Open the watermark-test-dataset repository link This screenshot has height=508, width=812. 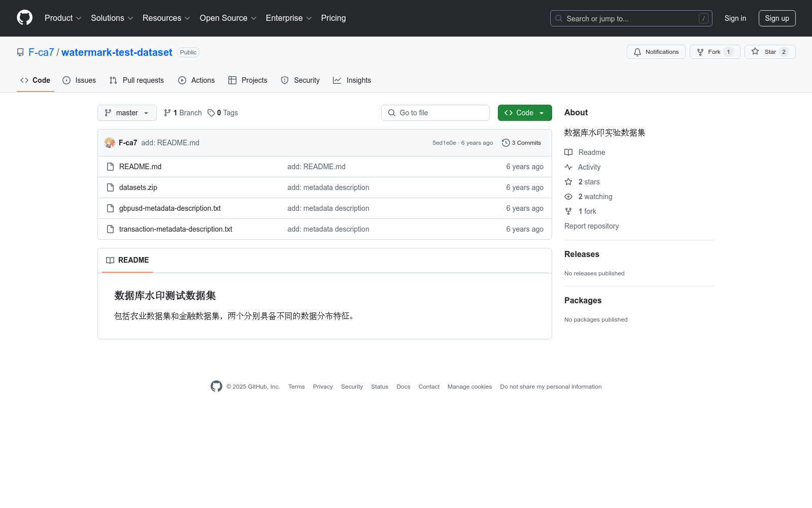point(117,52)
